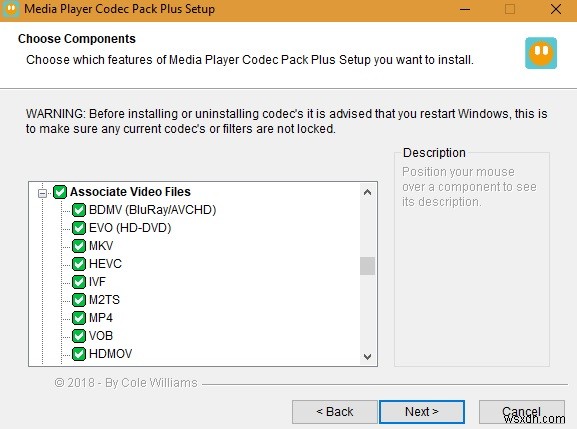Uncheck the MKV file association
The image size is (577, 429).
(79, 246)
